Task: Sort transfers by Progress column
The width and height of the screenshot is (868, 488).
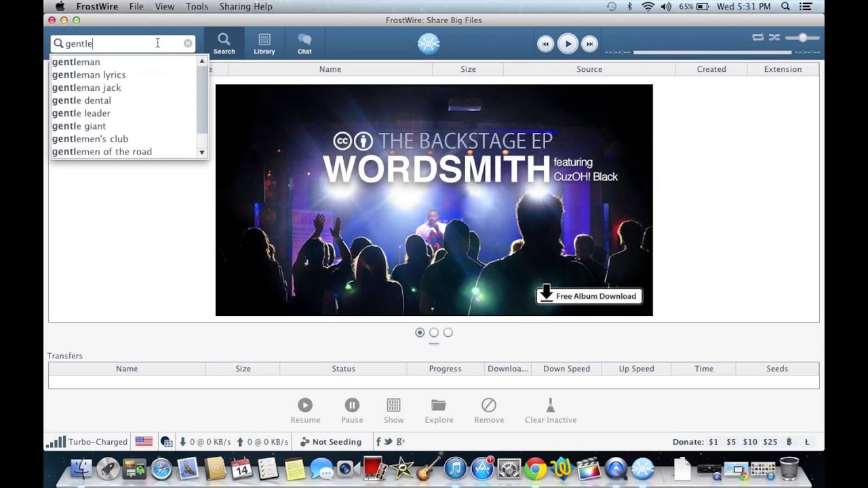Action: coord(445,369)
